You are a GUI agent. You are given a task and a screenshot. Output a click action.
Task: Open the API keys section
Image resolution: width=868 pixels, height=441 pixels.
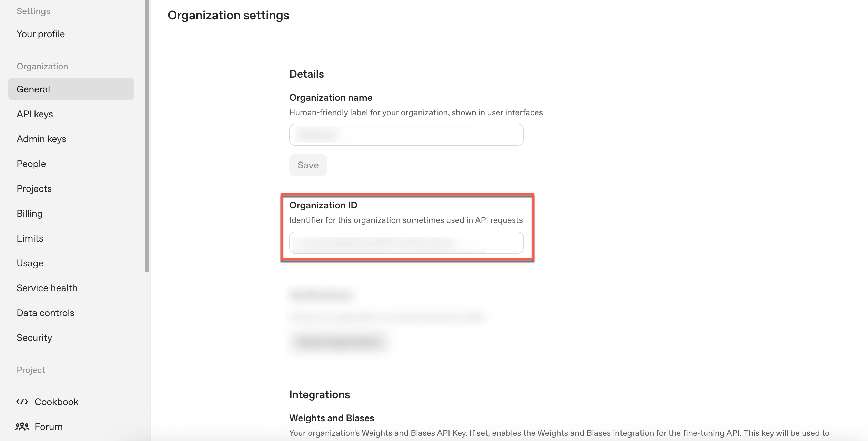[x=34, y=114]
